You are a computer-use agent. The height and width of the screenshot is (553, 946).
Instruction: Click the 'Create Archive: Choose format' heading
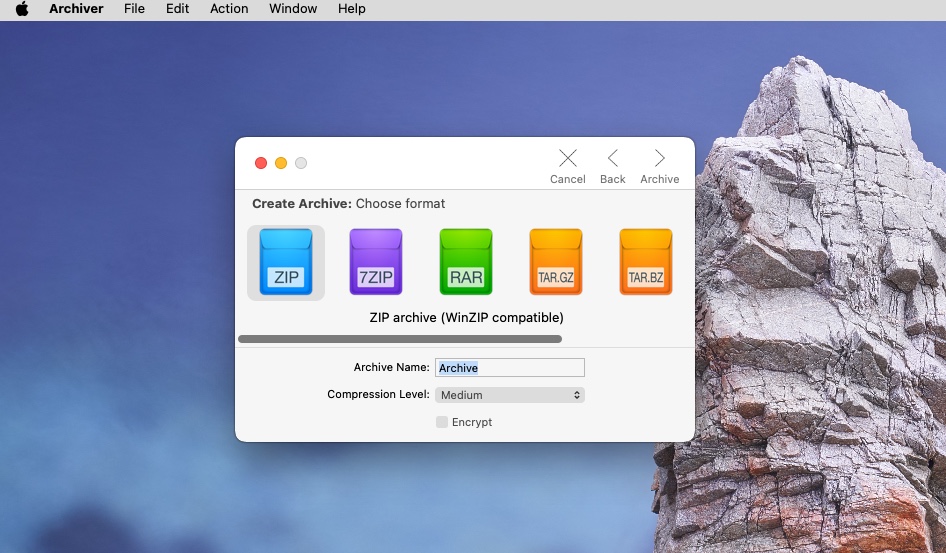pyautogui.click(x=349, y=204)
